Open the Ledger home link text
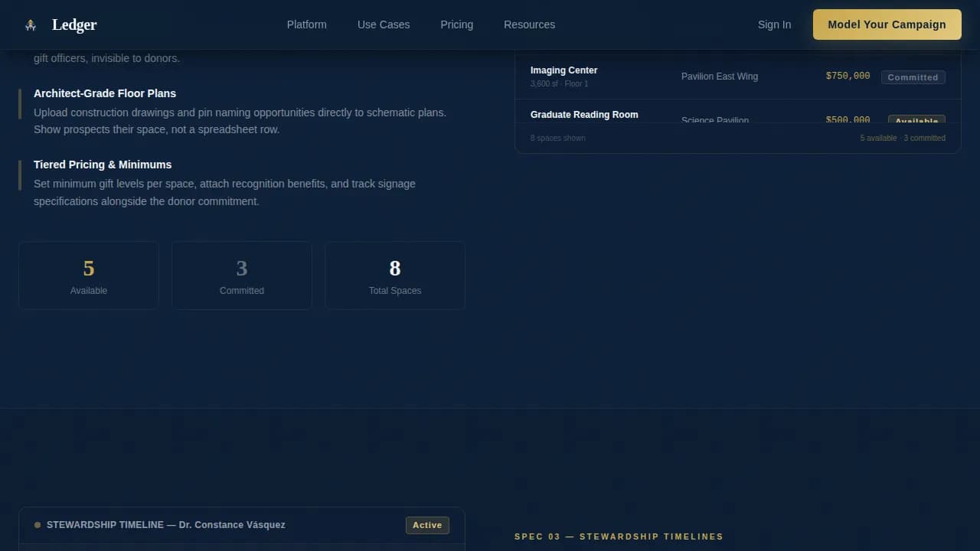The width and height of the screenshot is (980, 551). [x=74, y=24]
